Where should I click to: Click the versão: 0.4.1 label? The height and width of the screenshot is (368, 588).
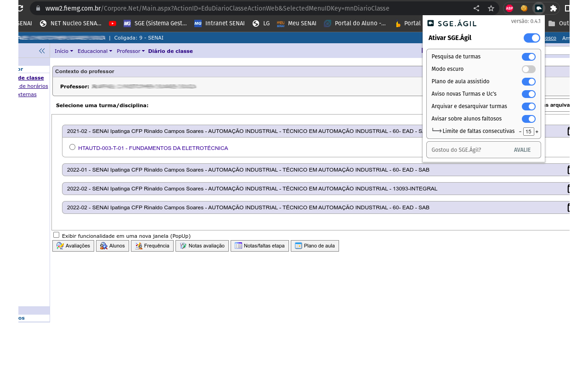pyautogui.click(x=526, y=21)
